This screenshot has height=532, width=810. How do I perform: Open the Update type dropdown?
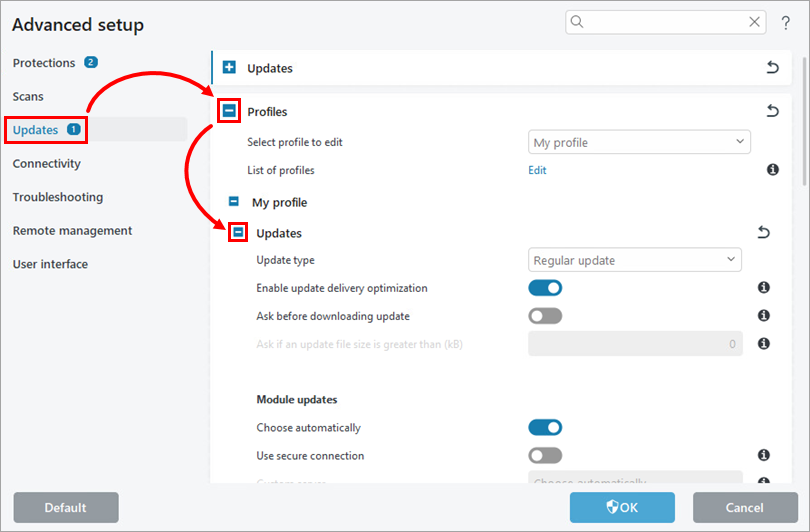(x=635, y=260)
